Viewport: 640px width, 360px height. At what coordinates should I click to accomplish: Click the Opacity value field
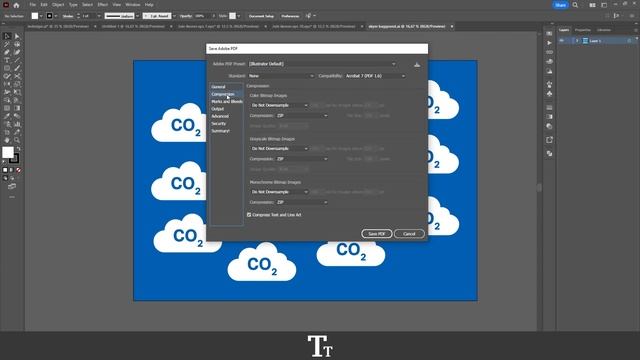pyautogui.click(x=201, y=16)
